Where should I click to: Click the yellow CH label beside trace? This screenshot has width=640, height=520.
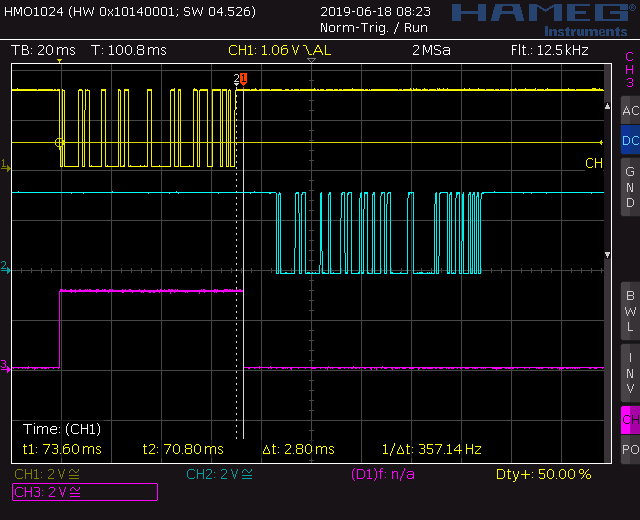[593, 163]
